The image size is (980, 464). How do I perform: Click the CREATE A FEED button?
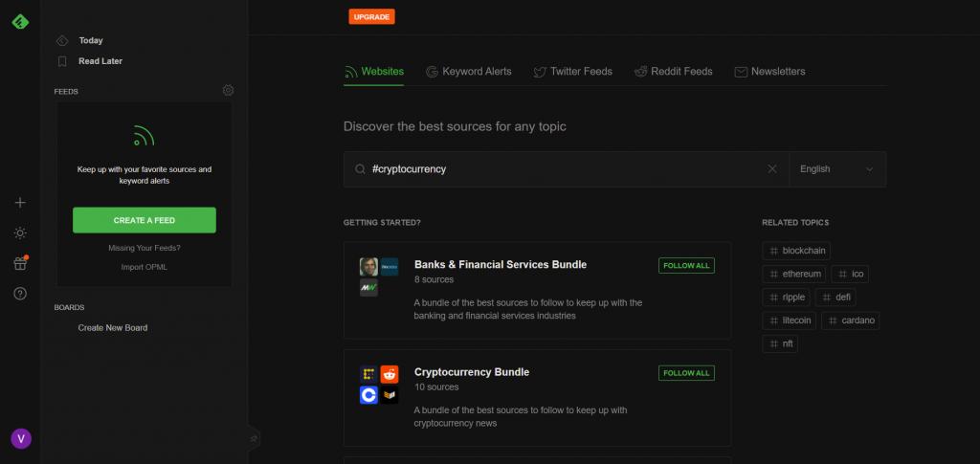145,220
